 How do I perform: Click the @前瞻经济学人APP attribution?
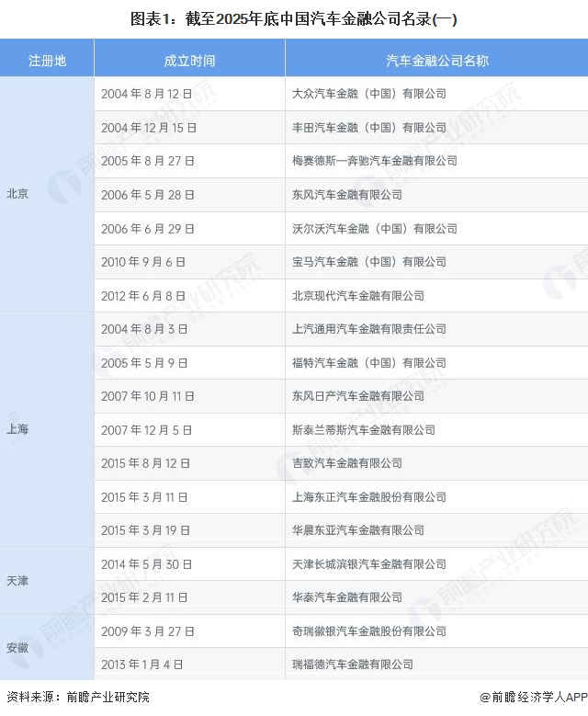click(531, 698)
